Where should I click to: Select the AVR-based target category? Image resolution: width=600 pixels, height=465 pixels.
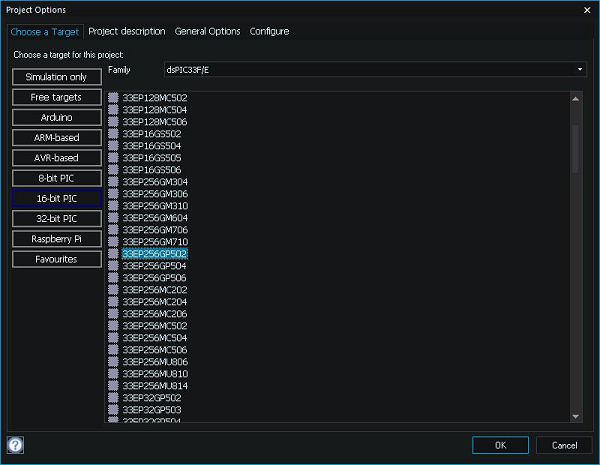coord(57,158)
